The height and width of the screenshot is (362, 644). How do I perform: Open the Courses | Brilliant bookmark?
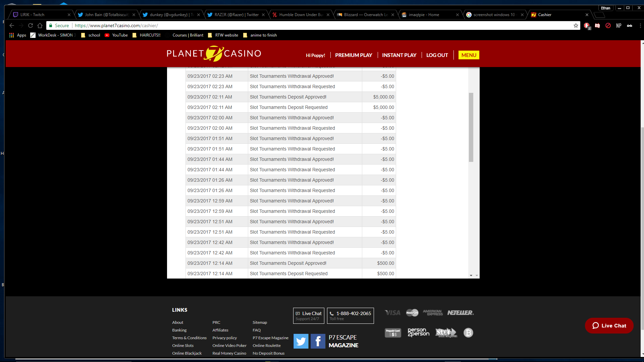click(x=184, y=35)
